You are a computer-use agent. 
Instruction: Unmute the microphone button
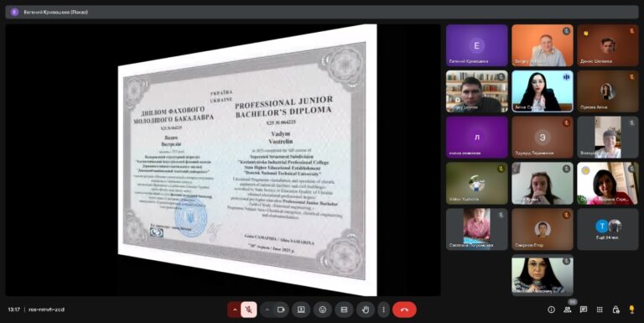[249, 310]
